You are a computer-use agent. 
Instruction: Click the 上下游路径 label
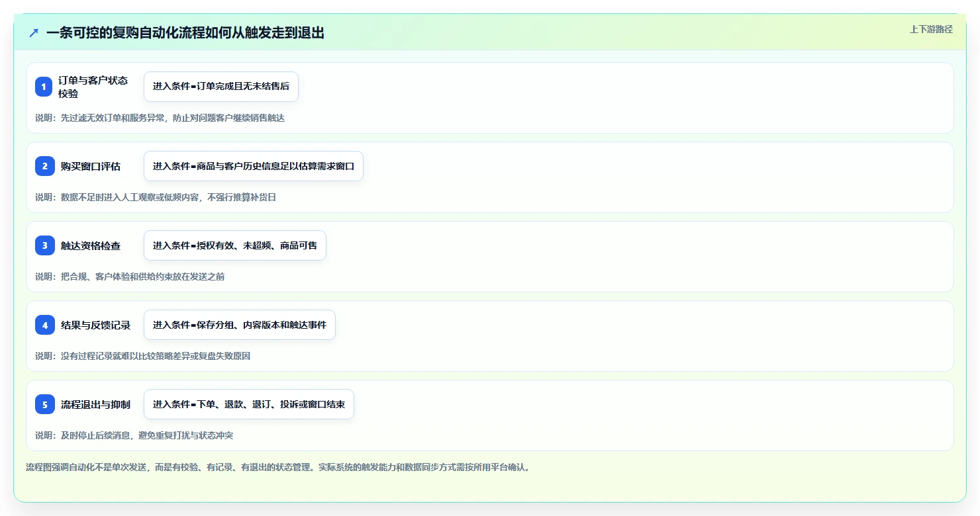tap(931, 29)
